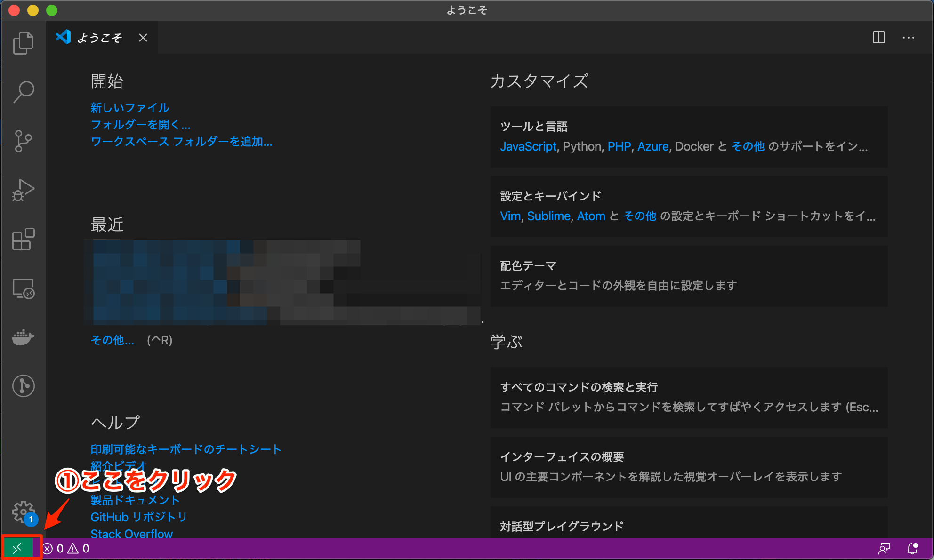Viewport: 934px width, 560px height.
Task: Click the feedback icon in the status bar
Action: (885, 548)
